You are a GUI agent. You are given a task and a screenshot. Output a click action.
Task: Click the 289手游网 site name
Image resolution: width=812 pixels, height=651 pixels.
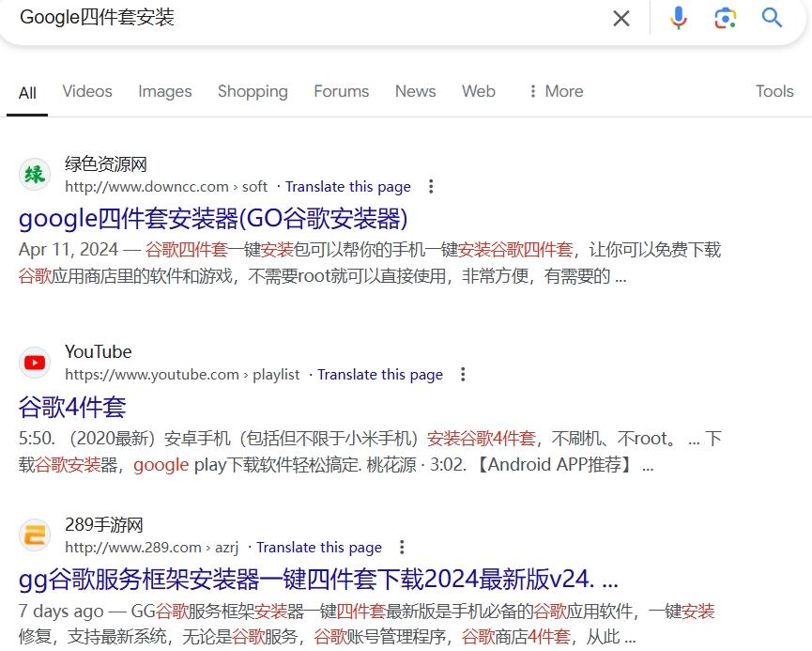pos(103,525)
